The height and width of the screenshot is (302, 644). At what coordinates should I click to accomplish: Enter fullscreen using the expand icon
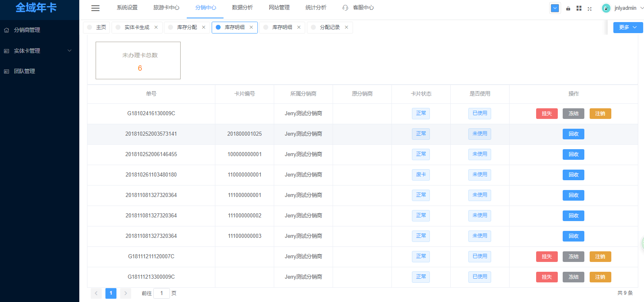tap(590, 9)
